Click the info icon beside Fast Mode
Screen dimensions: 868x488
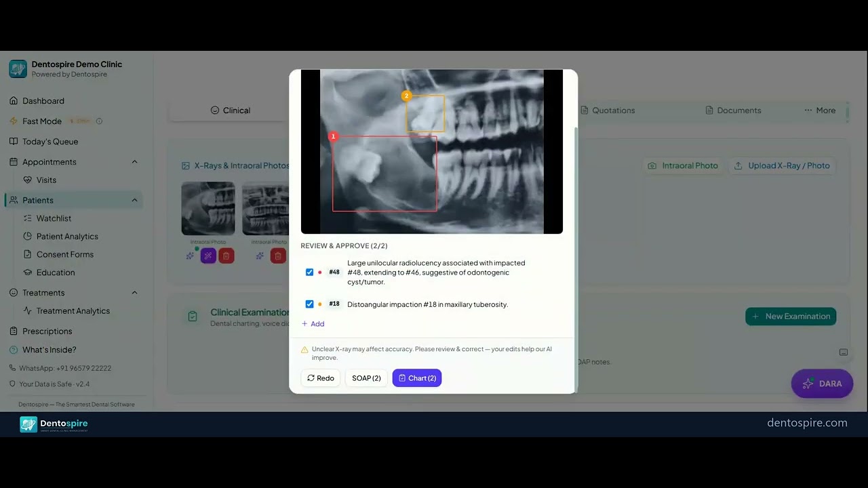pyautogui.click(x=99, y=121)
